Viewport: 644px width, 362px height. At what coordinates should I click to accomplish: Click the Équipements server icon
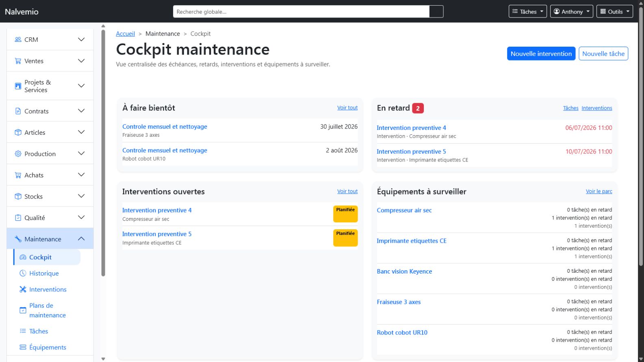pyautogui.click(x=23, y=347)
